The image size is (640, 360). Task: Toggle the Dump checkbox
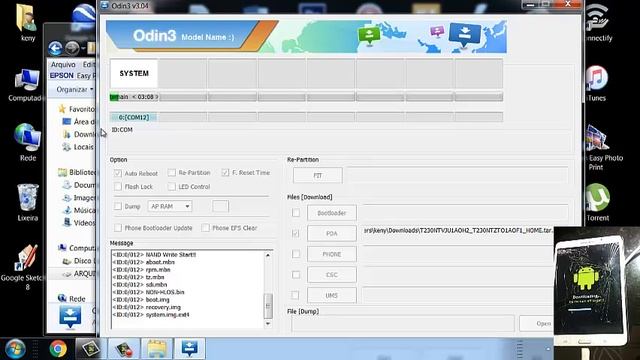pyautogui.click(x=118, y=207)
